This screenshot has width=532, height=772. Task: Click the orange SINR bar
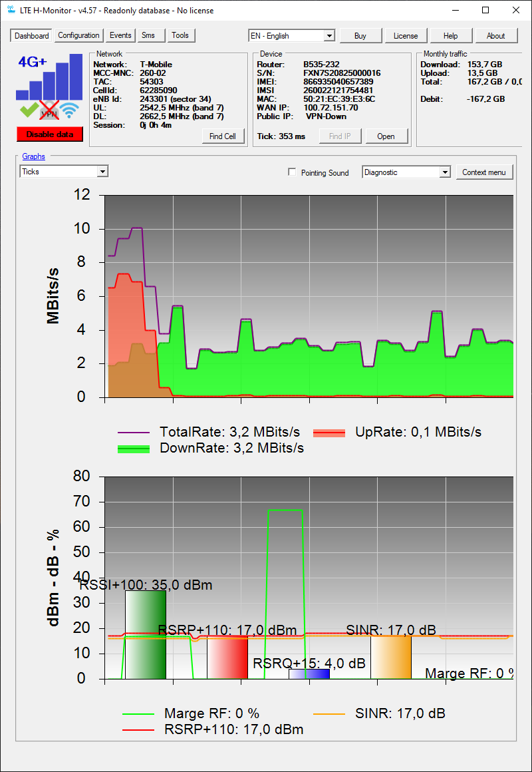tap(391, 658)
